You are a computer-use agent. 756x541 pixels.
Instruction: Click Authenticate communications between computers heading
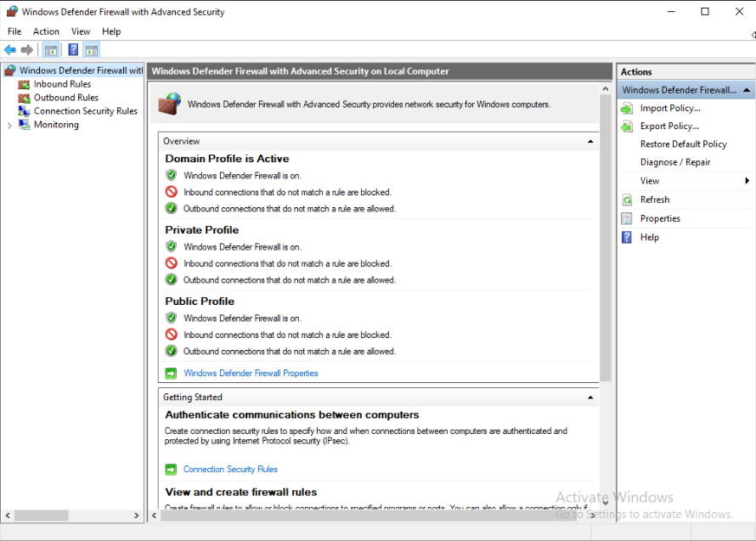coord(291,415)
